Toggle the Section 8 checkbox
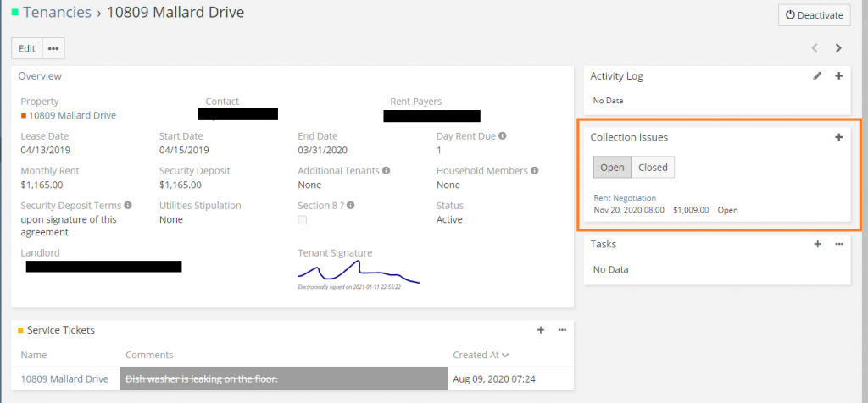 click(x=303, y=220)
